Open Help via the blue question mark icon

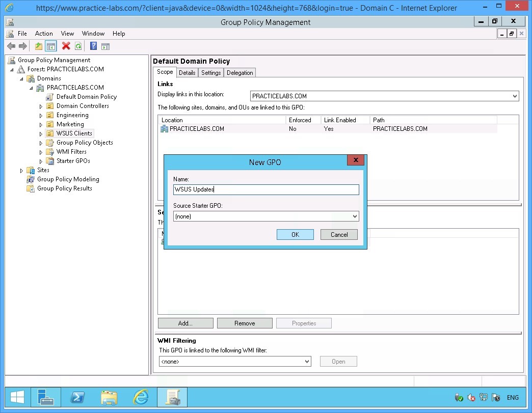[93, 46]
